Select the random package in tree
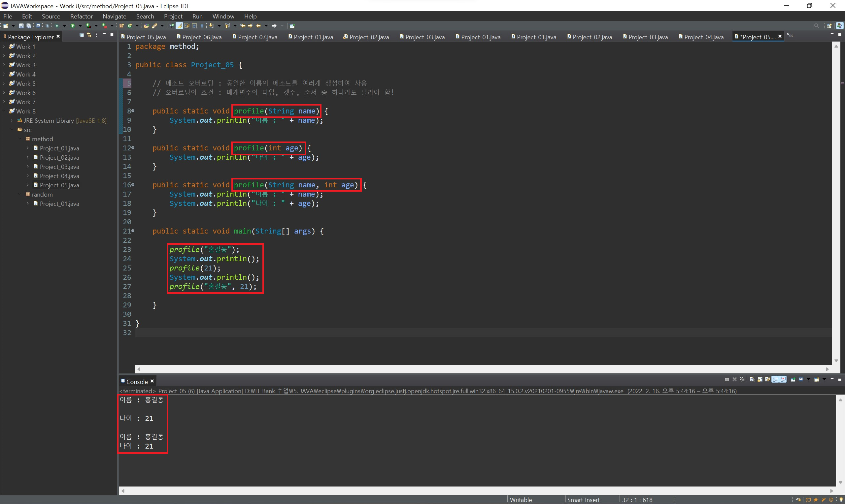 click(x=42, y=195)
